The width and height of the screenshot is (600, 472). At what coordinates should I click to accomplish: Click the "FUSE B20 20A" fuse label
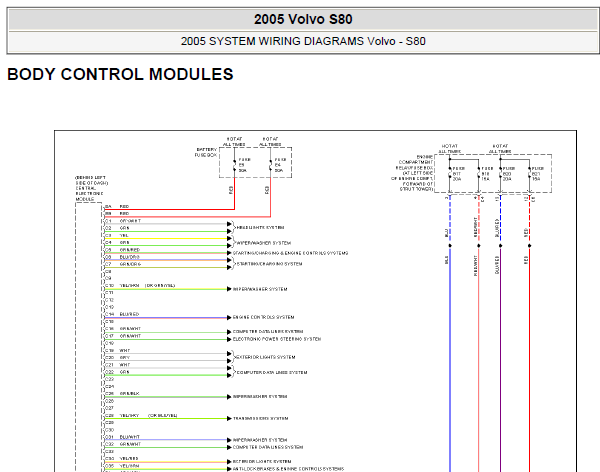click(509, 173)
